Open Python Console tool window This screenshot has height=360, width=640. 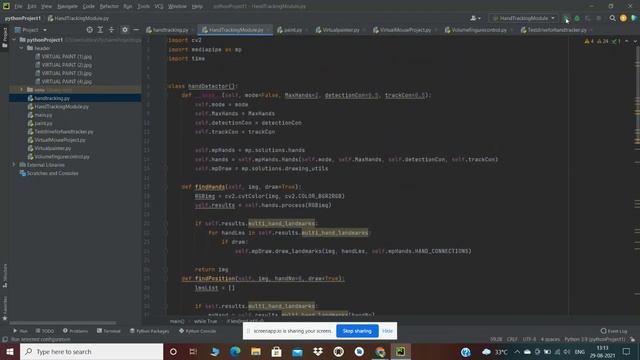pyautogui.click(x=198, y=331)
